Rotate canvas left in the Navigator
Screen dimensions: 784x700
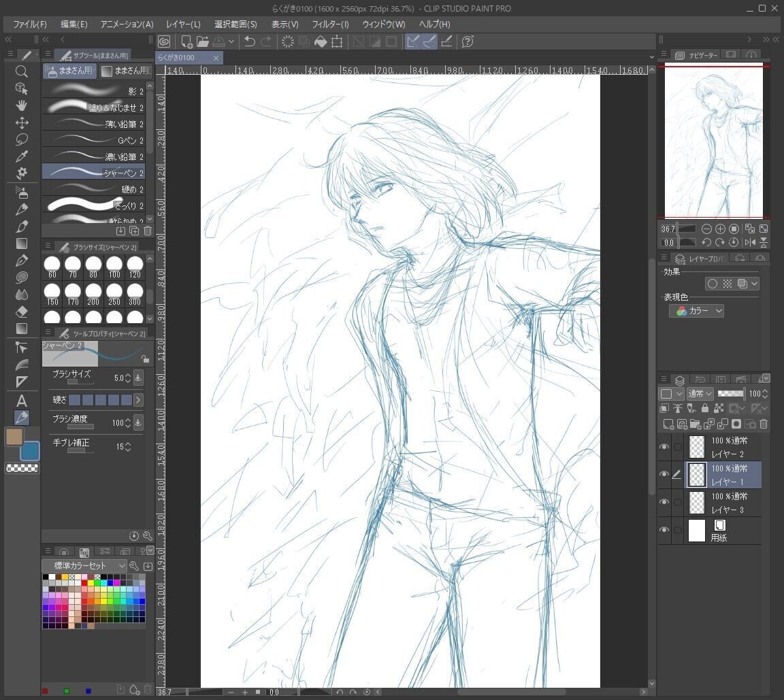(x=706, y=242)
